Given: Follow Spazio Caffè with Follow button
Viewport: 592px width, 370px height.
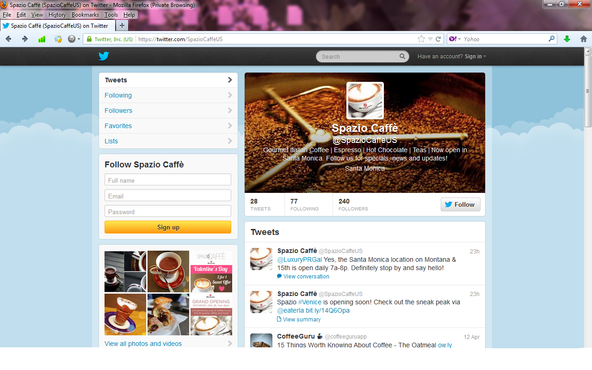Looking at the screenshot, I should click(x=460, y=204).
